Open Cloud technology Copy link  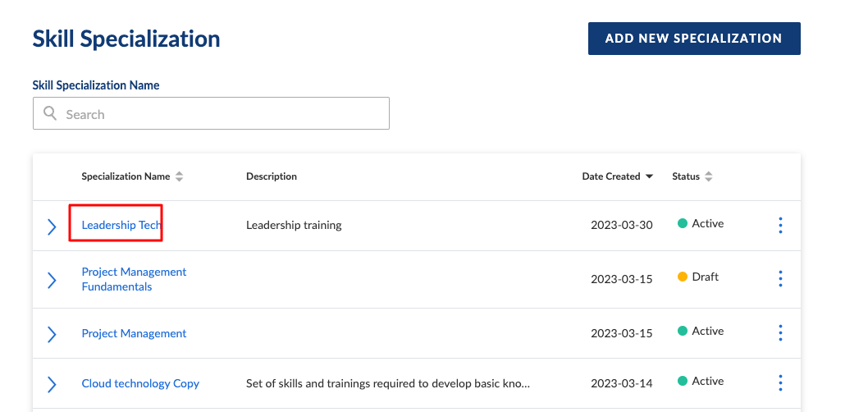[x=140, y=383]
